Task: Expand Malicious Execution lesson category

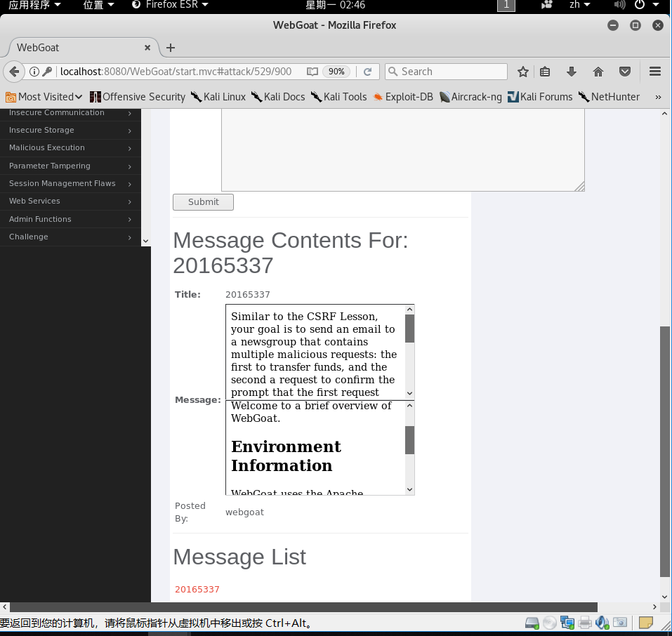Action: point(70,148)
